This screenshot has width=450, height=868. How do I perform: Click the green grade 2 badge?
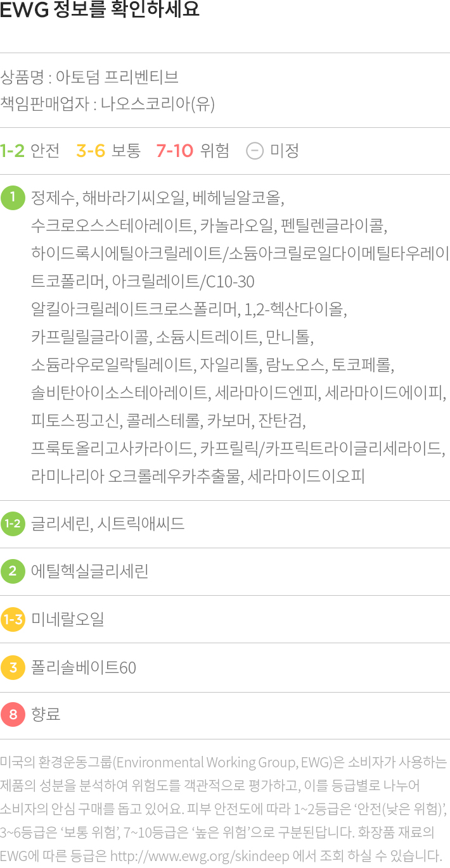tap(13, 572)
